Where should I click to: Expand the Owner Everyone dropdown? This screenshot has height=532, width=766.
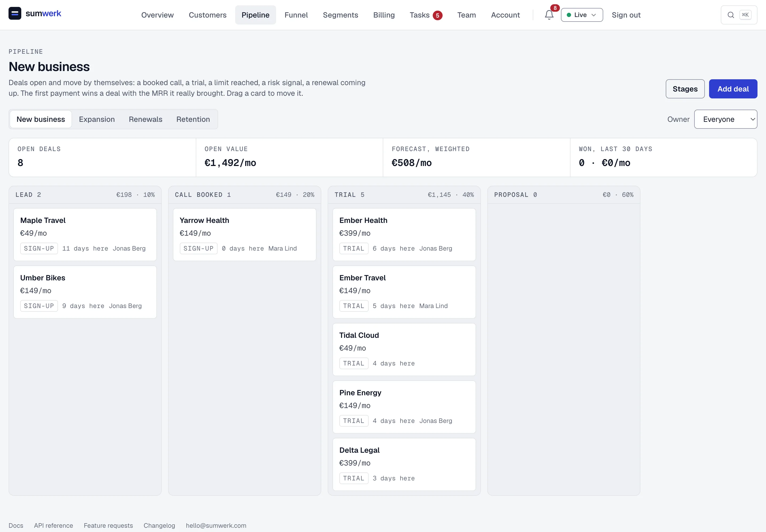pos(725,119)
